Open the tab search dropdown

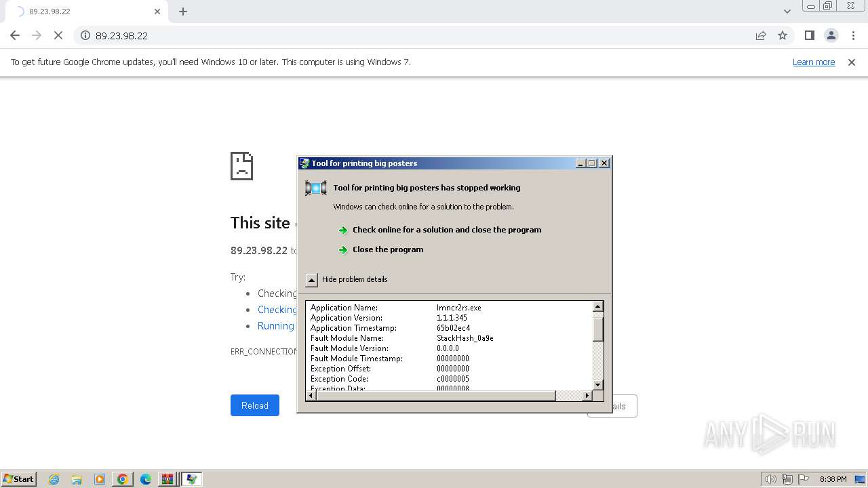(x=787, y=12)
